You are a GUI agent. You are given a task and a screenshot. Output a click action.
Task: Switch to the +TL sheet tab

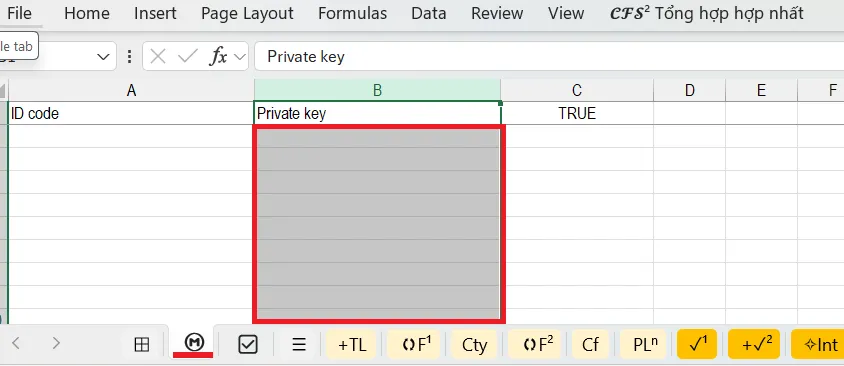coord(352,344)
